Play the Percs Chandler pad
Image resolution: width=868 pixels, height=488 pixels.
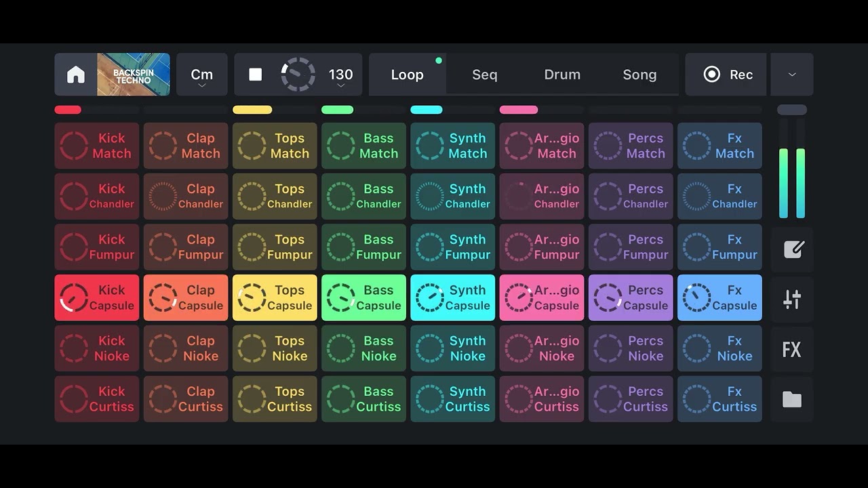[631, 197]
